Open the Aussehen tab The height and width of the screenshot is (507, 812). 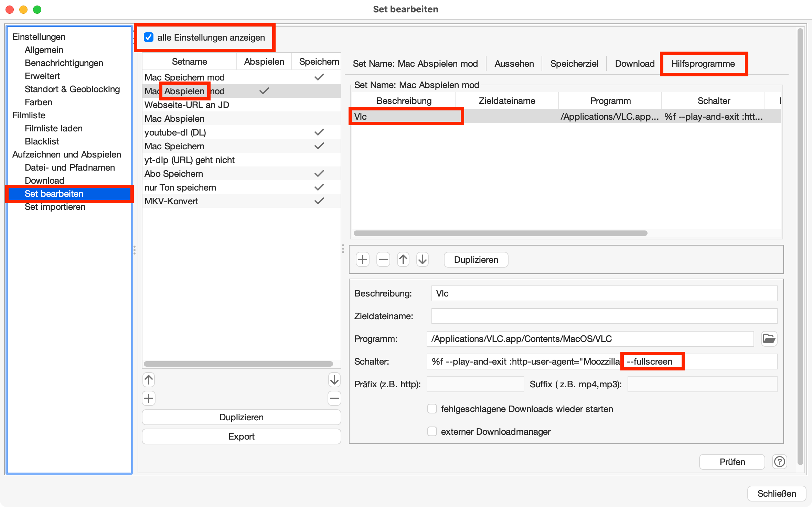514,64
